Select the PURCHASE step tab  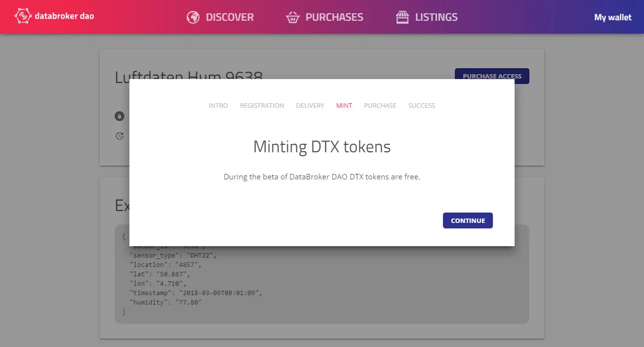pyautogui.click(x=380, y=106)
